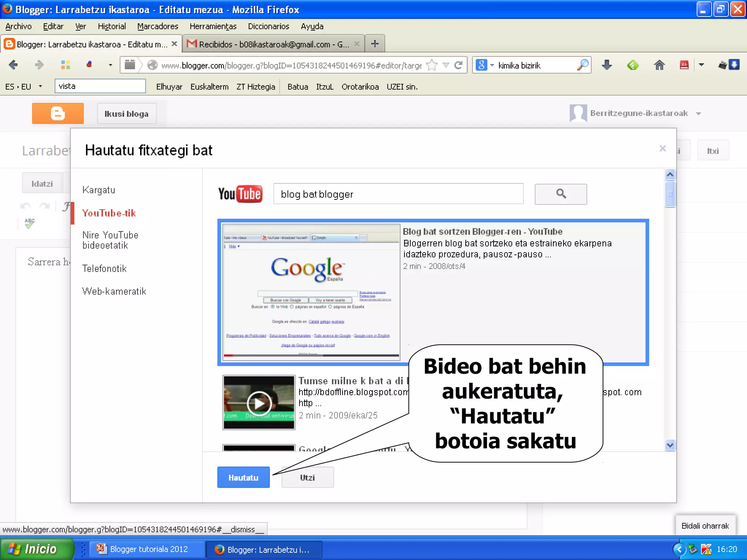Click the undo arrow in editor toolbar
Screen dimensions: 747x560
tap(25, 206)
